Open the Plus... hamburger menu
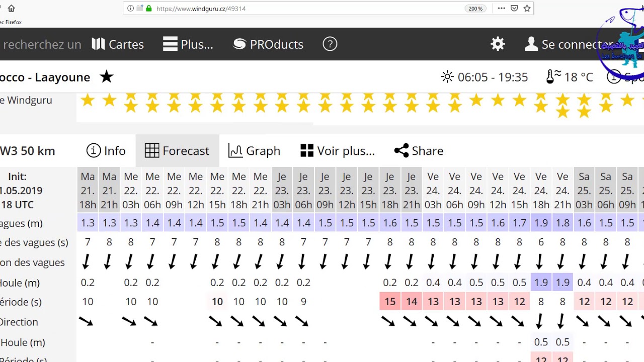This screenshot has height=362, width=644. tap(188, 44)
